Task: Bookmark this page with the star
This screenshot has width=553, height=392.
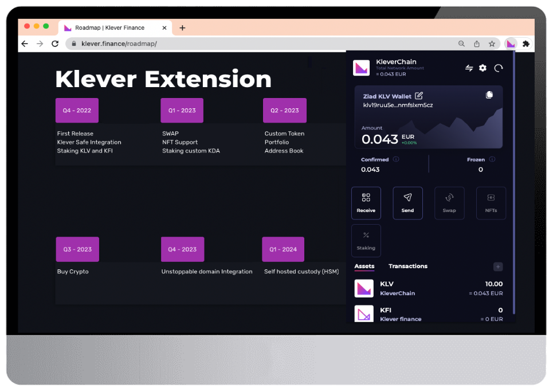Action: [492, 44]
